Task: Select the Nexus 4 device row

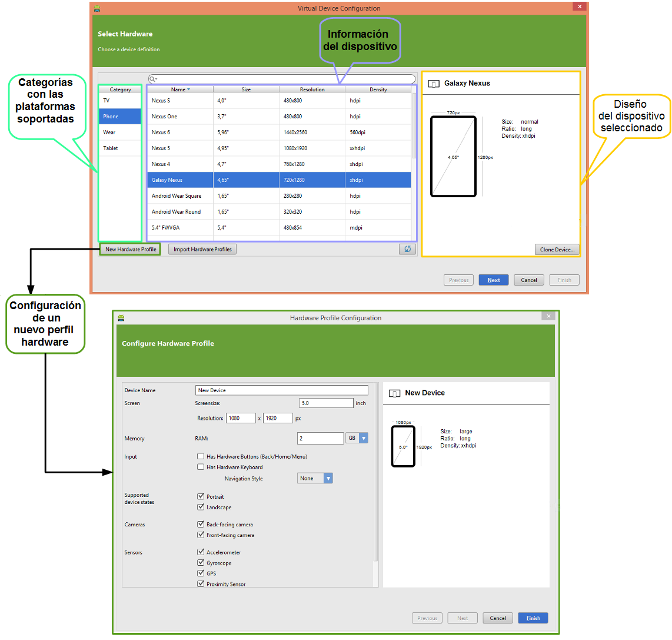Action: click(x=279, y=164)
